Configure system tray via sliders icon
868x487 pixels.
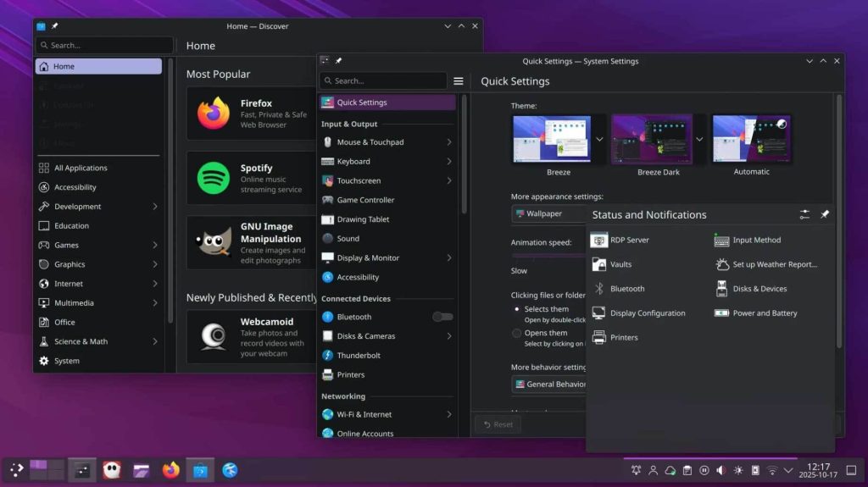(804, 215)
